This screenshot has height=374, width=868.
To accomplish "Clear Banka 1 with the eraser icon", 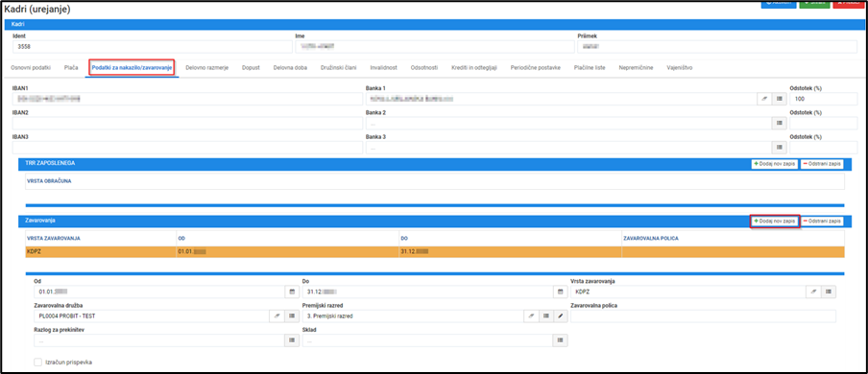I will click(764, 99).
